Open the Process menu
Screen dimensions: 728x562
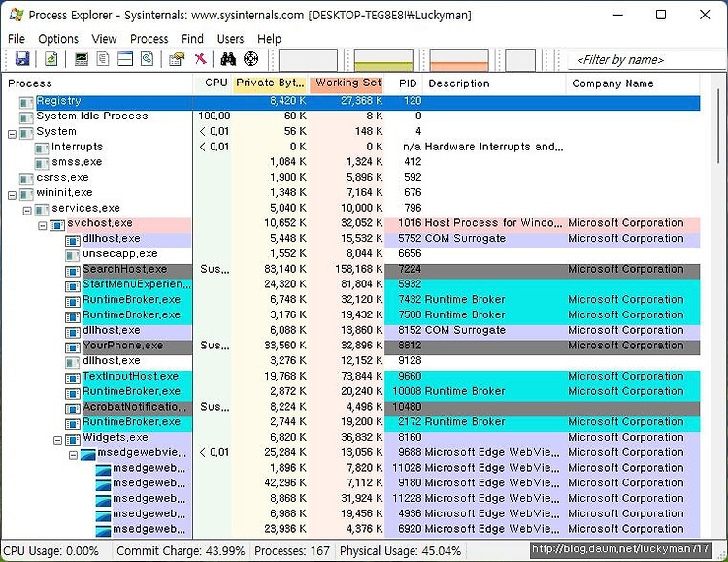149,39
